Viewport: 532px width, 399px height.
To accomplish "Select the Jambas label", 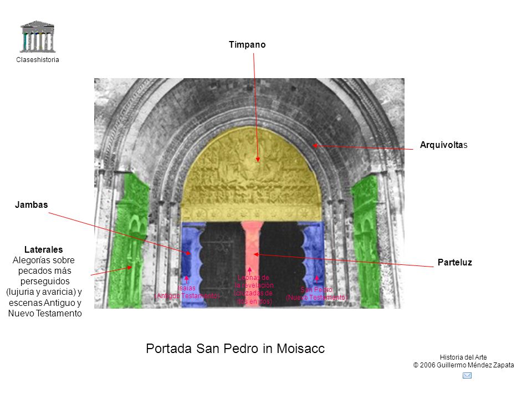I will (31, 204).
